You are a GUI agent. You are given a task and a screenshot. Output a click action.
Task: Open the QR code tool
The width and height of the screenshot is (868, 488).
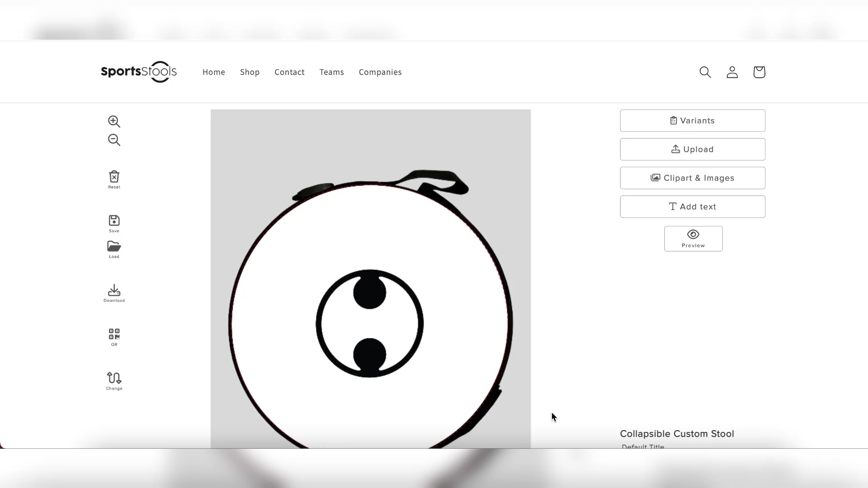(114, 337)
